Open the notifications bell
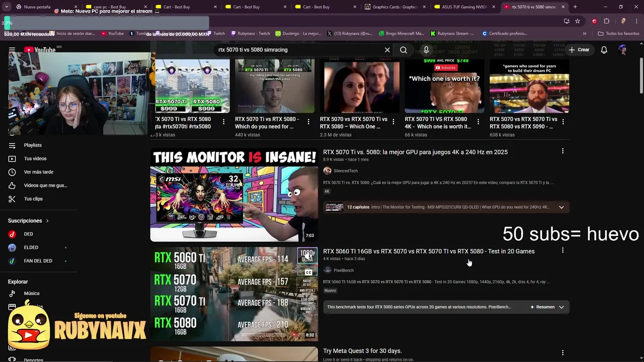 tap(604, 50)
